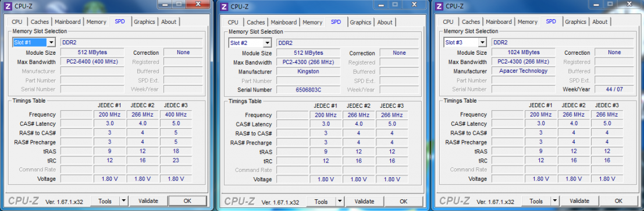Open Slot #1 dropdown in first window
Viewport: 644px width, 211px height.
click(x=51, y=43)
